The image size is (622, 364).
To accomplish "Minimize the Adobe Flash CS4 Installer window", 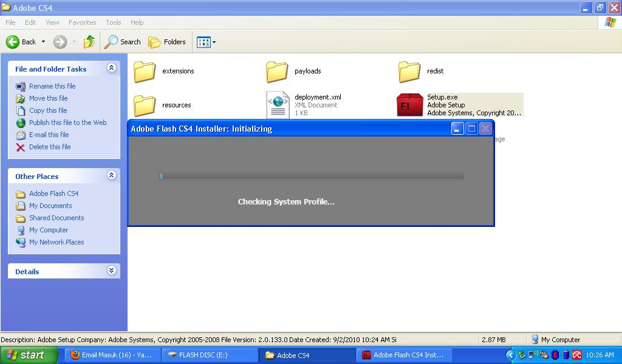I will point(457,129).
